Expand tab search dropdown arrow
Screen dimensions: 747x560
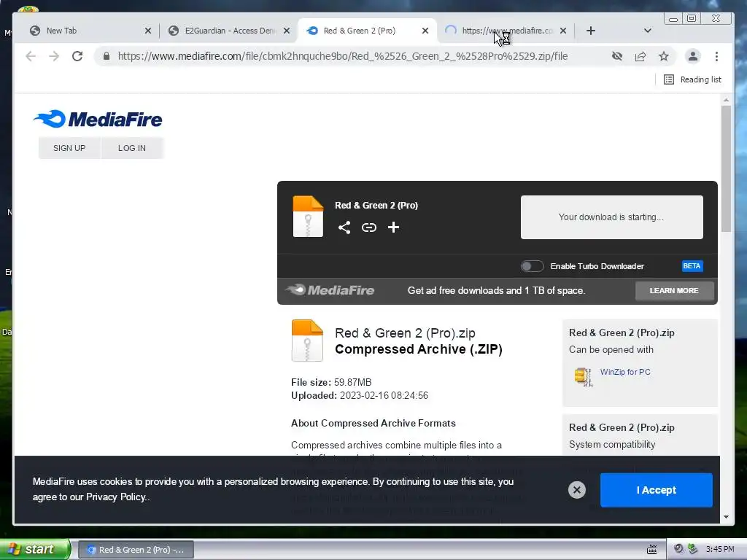pyautogui.click(x=648, y=31)
